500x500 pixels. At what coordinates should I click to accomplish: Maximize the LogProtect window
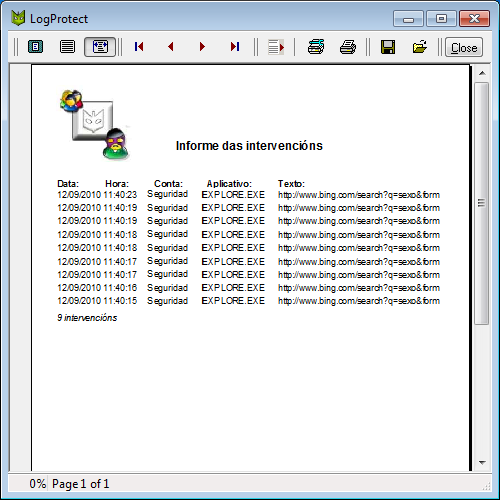(441, 19)
